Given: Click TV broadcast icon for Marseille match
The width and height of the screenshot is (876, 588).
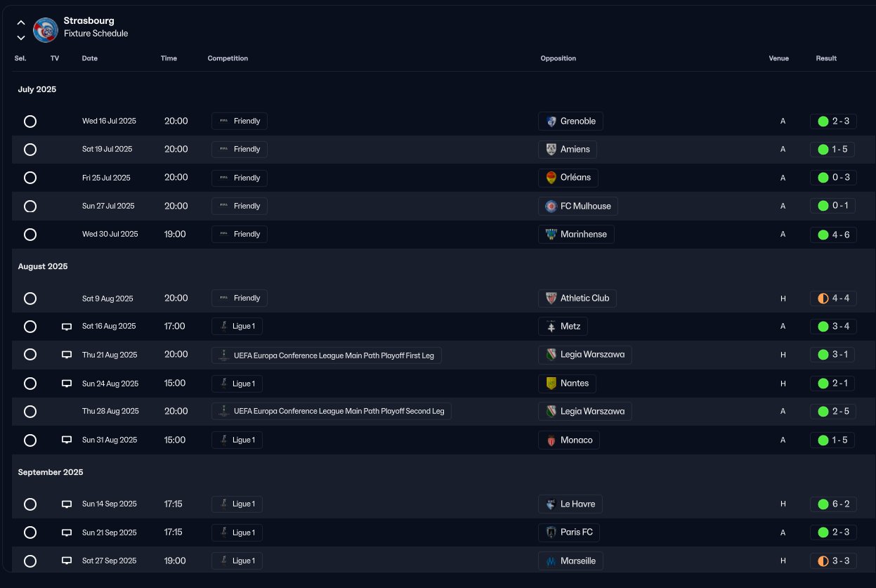Looking at the screenshot, I should pos(67,561).
